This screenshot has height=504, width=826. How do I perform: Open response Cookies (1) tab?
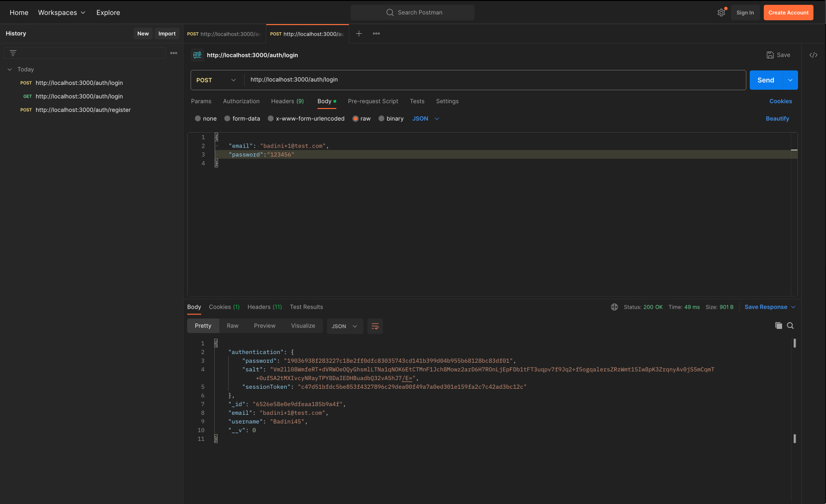click(224, 307)
